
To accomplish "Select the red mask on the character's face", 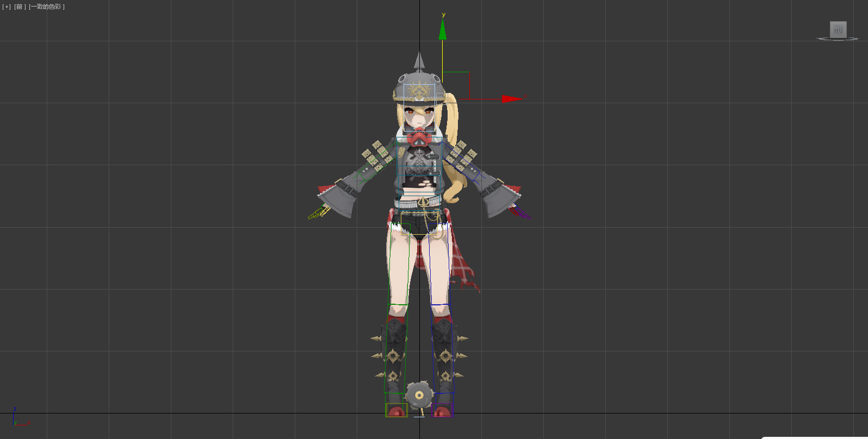I will point(419,137).
